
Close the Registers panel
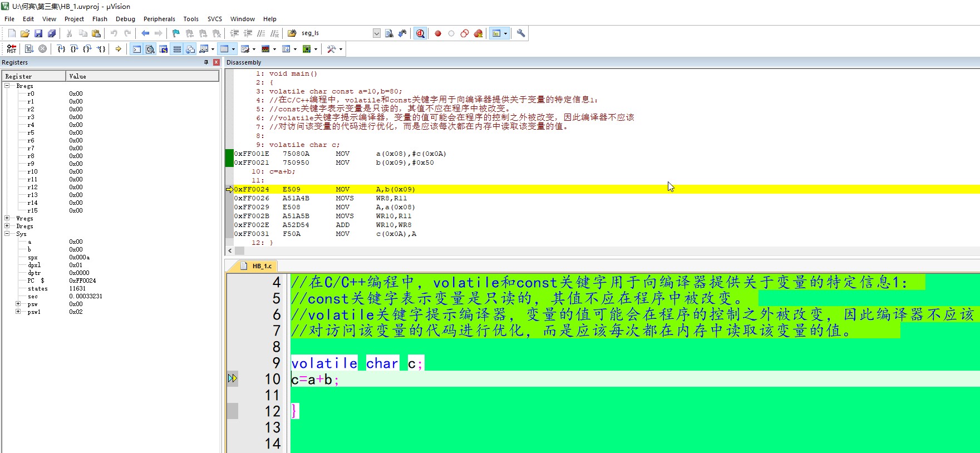click(x=216, y=62)
